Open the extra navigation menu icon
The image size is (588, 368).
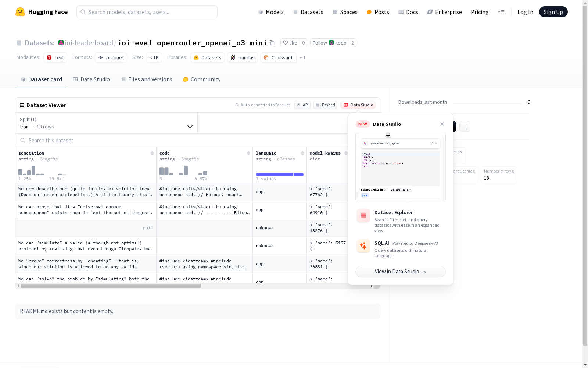click(x=501, y=12)
